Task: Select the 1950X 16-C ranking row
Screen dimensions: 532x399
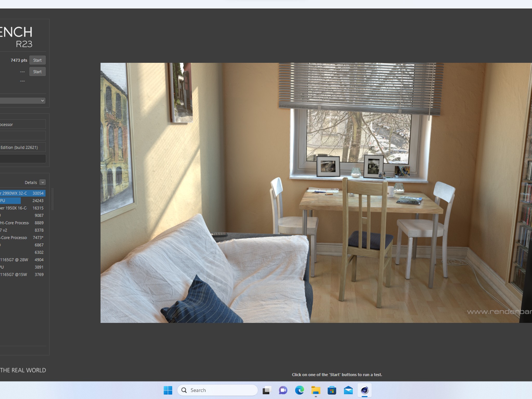Action: tap(23, 208)
